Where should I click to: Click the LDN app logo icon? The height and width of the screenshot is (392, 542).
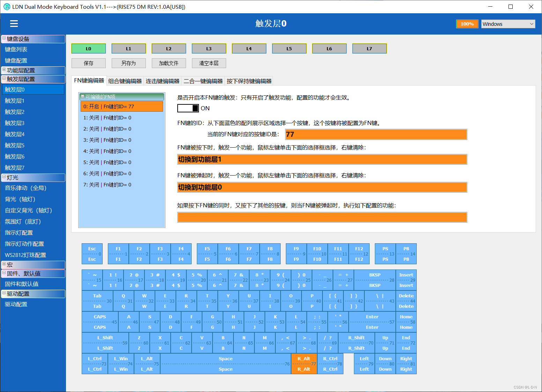pyautogui.click(x=7, y=7)
